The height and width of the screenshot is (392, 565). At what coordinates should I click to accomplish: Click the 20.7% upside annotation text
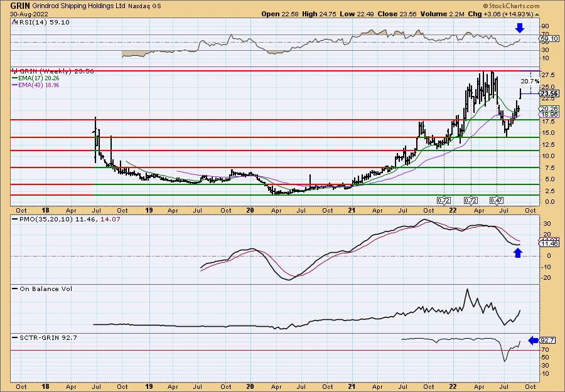[530, 82]
